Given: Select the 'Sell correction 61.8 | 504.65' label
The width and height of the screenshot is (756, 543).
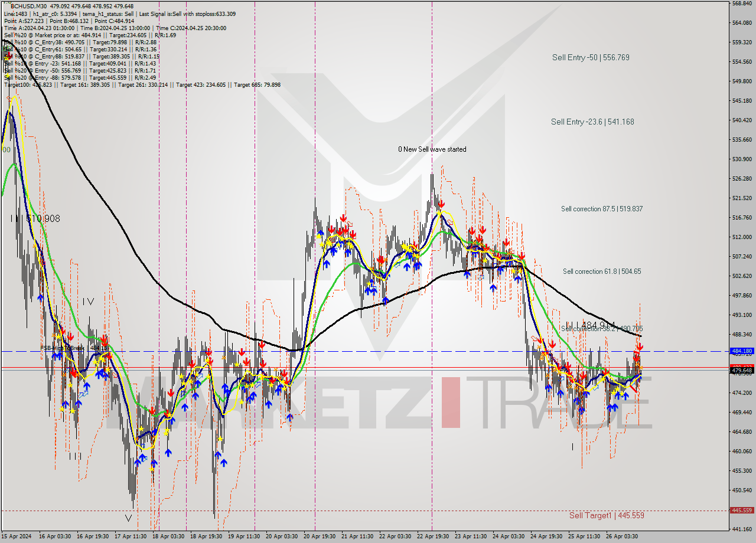Looking at the screenshot, I should tap(602, 271).
